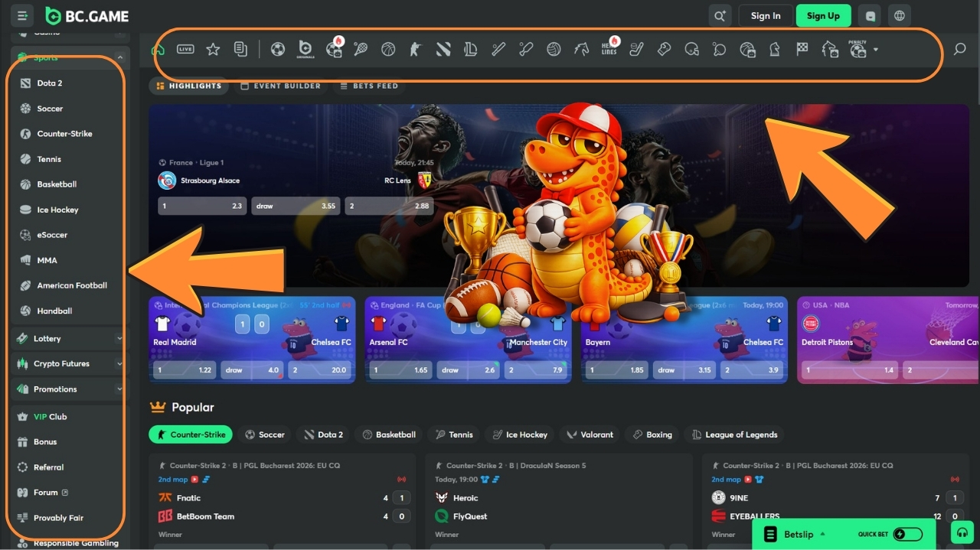Bet on Detroit Pistons win at 1.4
Image resolution: width=980 pixels, height=550 pixels.
click(848, 369)
